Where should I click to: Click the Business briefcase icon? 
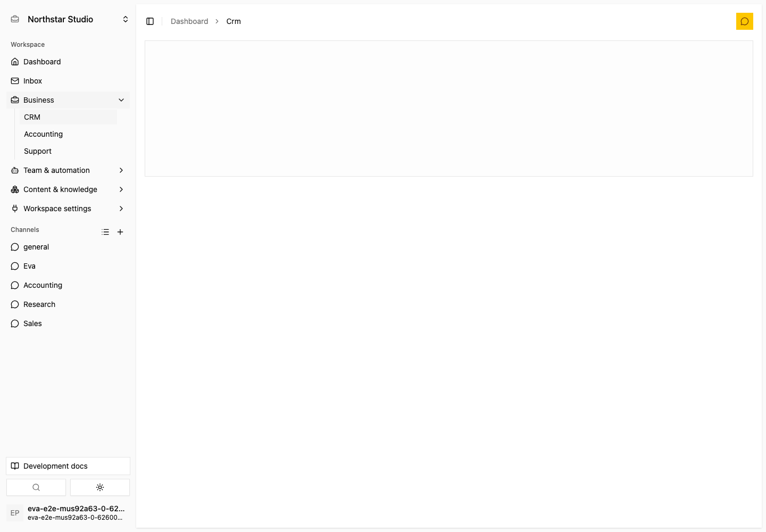tap(15, 100)
